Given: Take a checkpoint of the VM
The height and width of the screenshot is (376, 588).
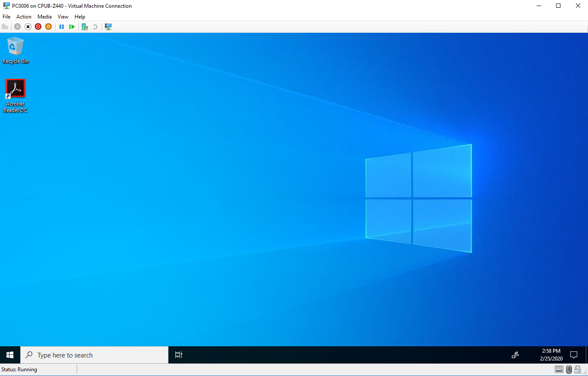Looking at the screenshot, I should click(x=84, y=26).
